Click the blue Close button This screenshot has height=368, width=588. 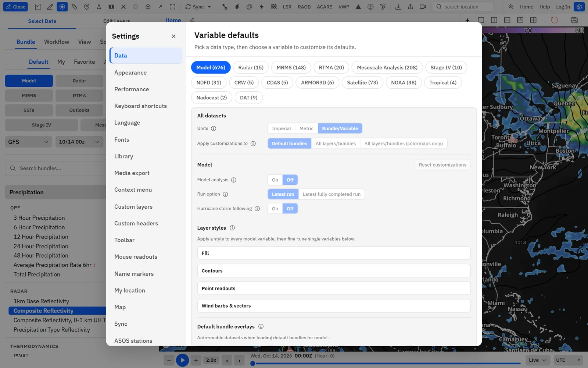pos(15,7)
